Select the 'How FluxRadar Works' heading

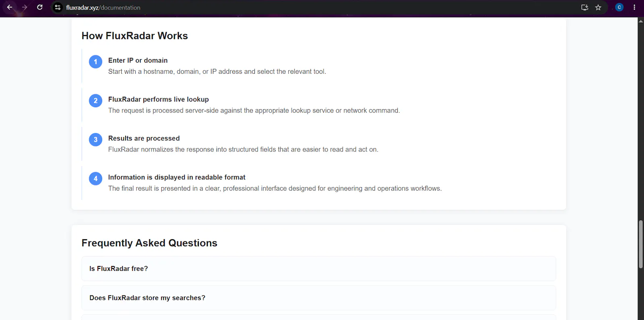pos(135,36)
